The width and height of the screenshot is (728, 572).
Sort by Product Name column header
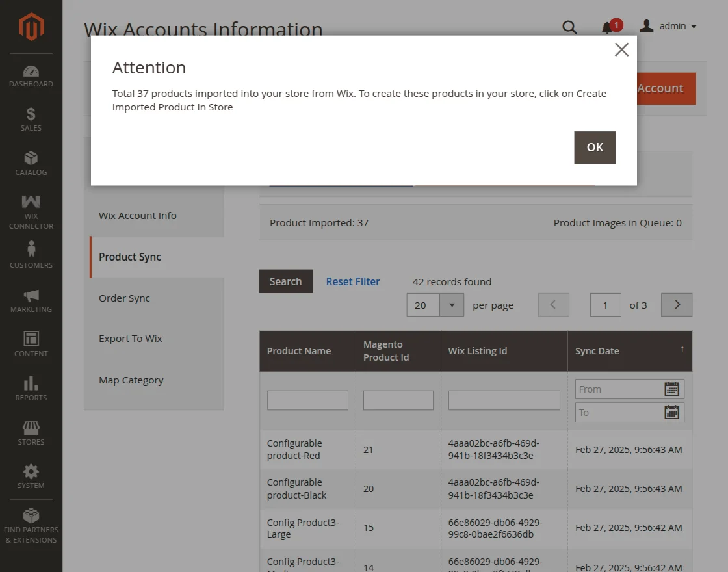[x=308, y=351]
